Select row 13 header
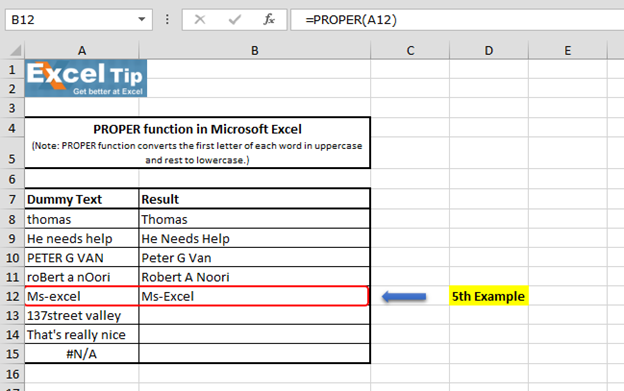624x391 pixels. pos(12,315)
